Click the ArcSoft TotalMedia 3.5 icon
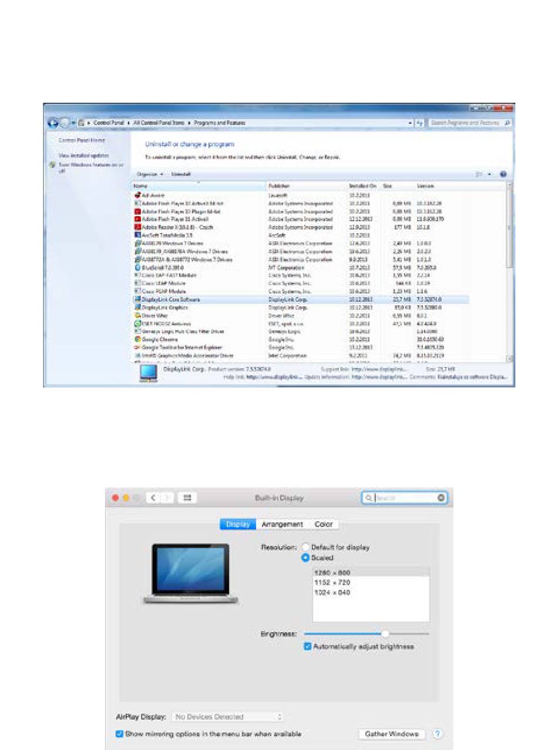The width and height of the screenshot is (558, 756). point(137,235)
